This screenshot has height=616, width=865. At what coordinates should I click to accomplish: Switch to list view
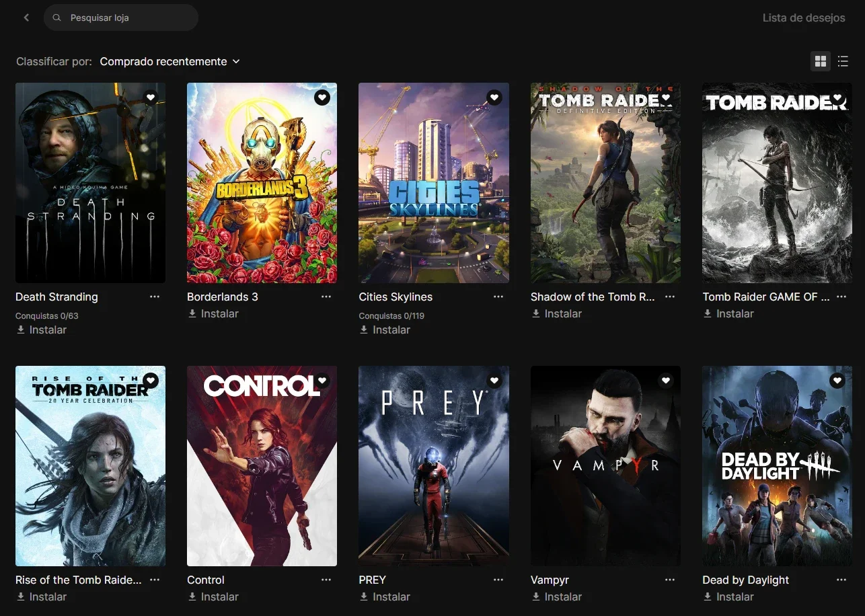tap(843, 61)
